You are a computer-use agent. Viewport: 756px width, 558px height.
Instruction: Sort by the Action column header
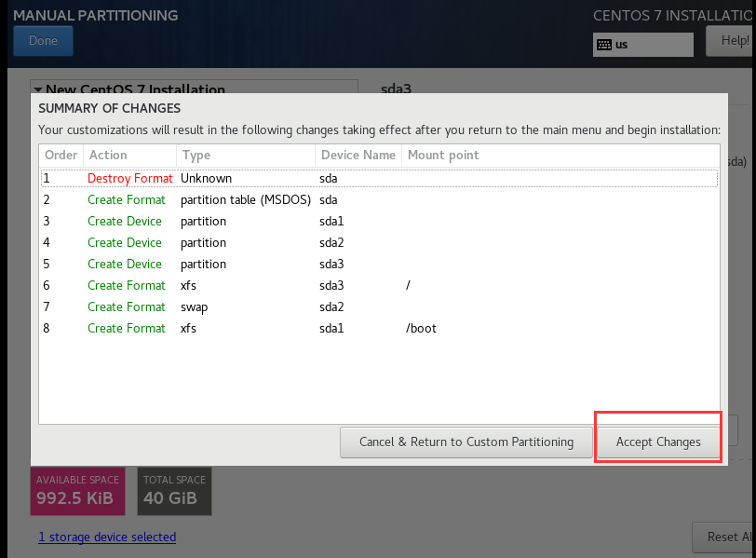pos(129,156)
